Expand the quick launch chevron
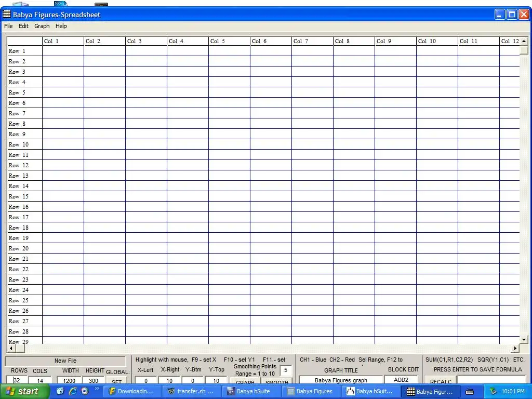Image resolution: width=532 pixels, height=399 pixels. (x=97, y=389)
